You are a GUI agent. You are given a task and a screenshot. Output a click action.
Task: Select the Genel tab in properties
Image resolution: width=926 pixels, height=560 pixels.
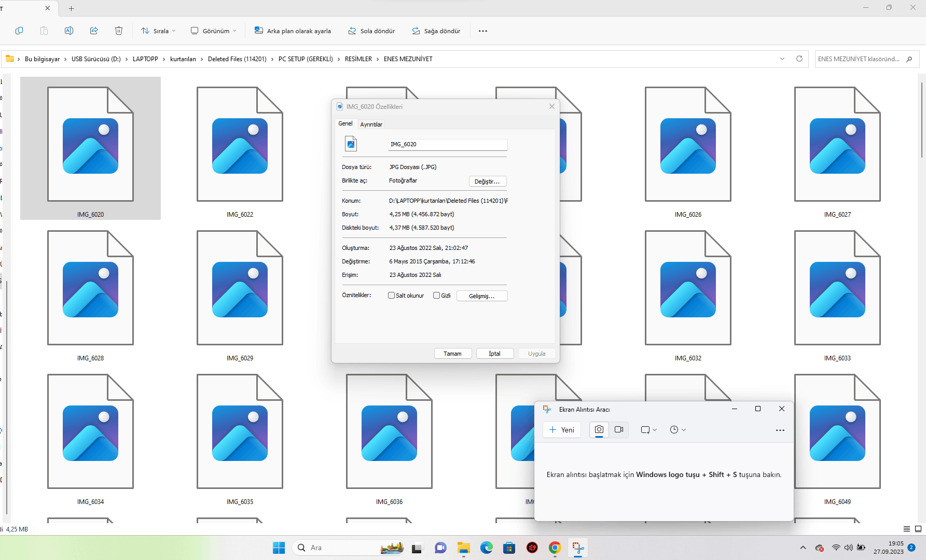tap(345, 123)
